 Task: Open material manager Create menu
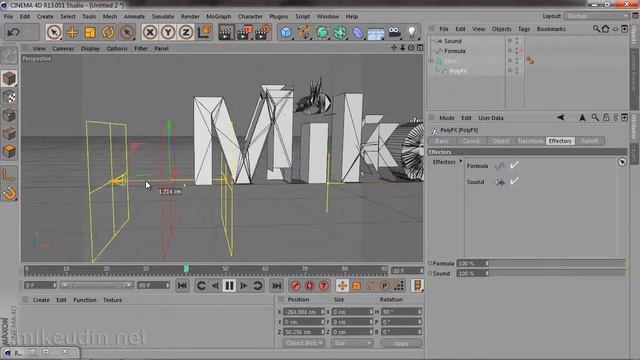pyautogui.click(x=41, y=300)
